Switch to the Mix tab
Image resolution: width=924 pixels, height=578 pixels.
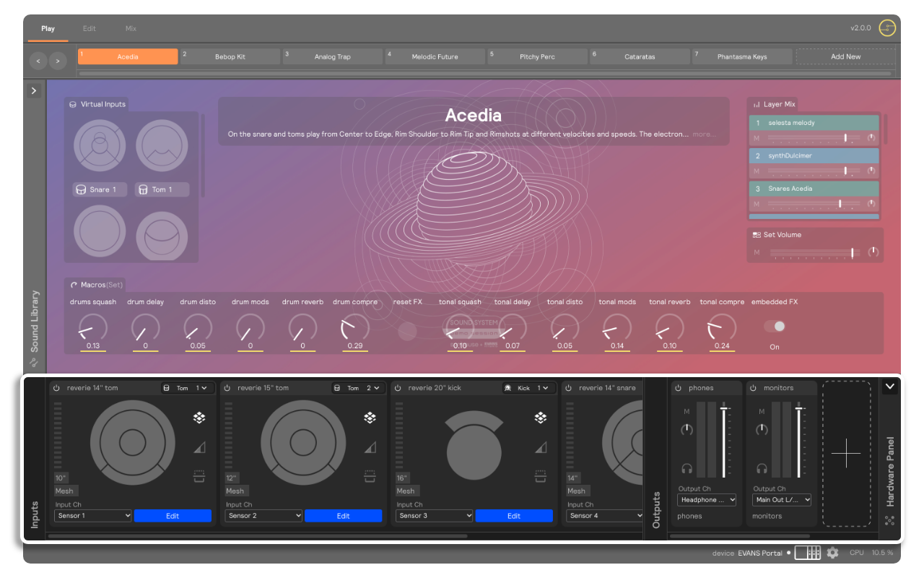[131, 29]
